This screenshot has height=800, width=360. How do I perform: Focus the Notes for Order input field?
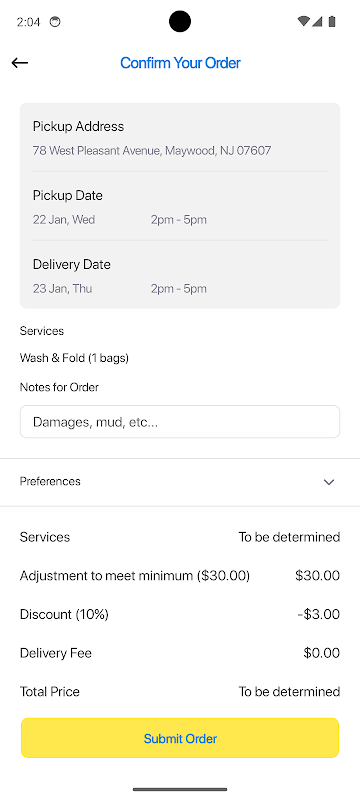pos(180,421)
